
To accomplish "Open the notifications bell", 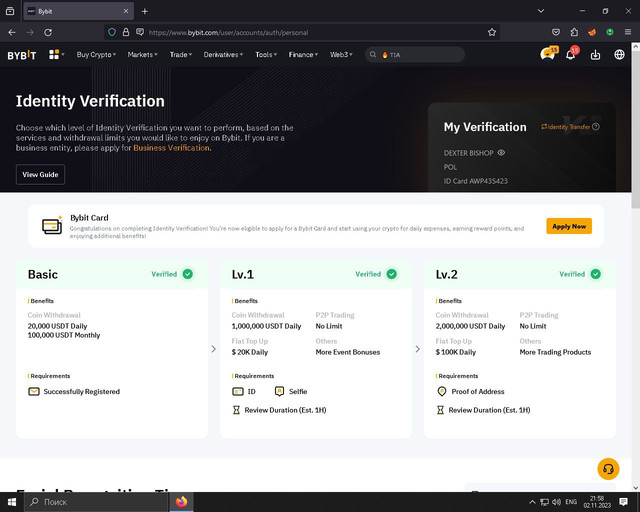I will point(571,54).
